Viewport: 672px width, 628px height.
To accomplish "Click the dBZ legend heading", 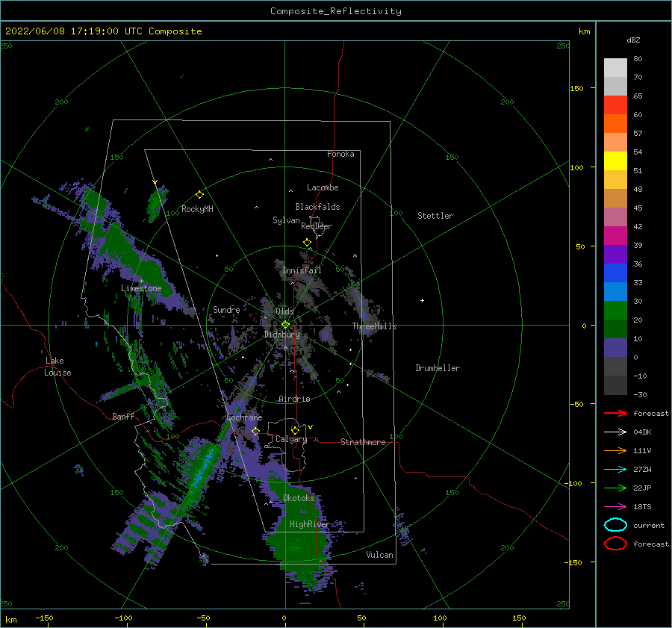I will point(633,40).
